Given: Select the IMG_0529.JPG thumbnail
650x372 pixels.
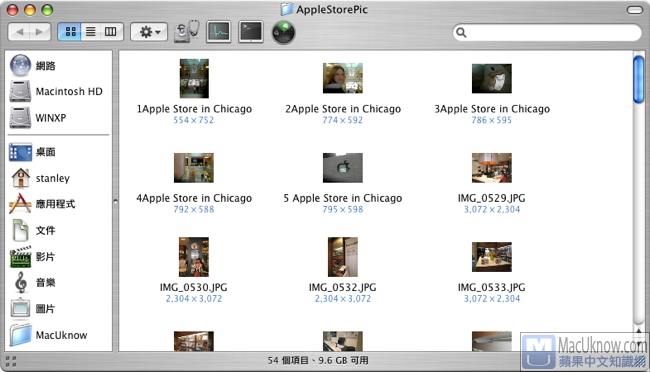Looking at the screenshot, I should pos(492,168).
